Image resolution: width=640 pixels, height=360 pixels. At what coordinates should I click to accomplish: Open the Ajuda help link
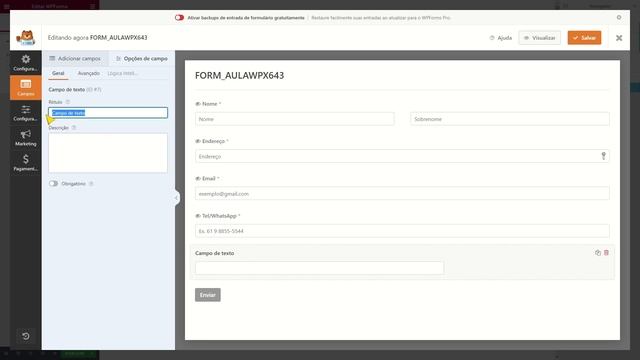(x=500, y=38)
